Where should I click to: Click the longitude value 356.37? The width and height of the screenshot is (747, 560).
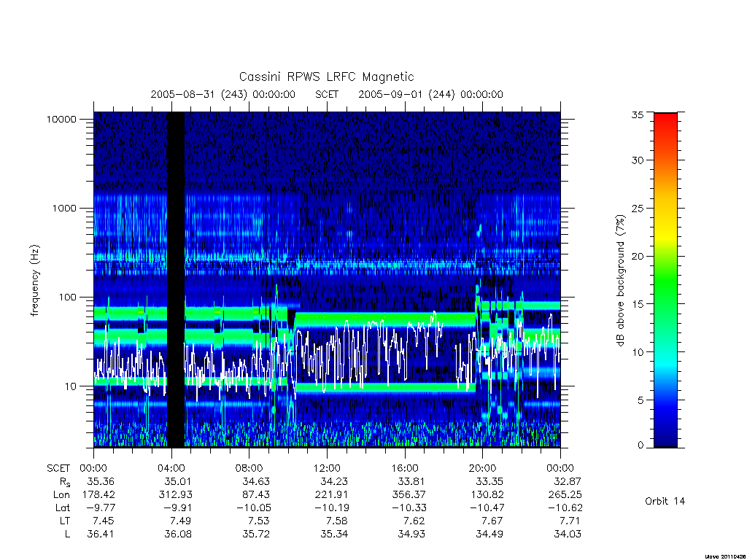pos(409,495)
